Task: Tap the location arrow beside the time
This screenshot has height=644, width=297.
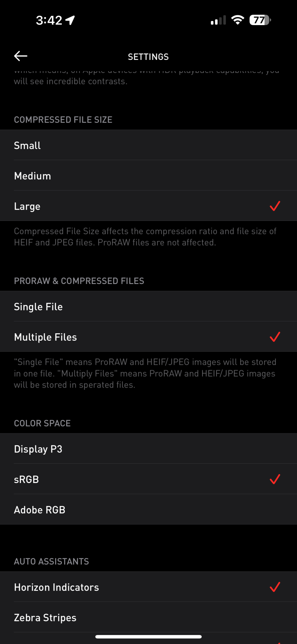Action: tap(70, 20)
